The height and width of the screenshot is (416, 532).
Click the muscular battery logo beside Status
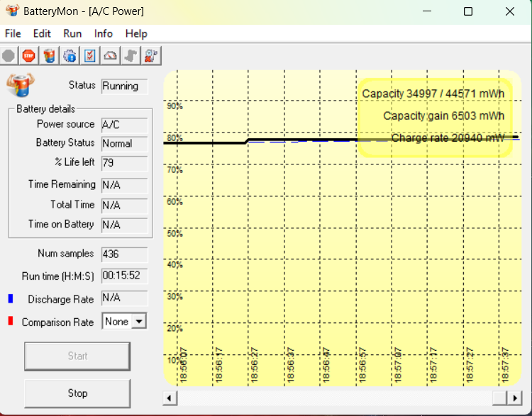tap(21, 84)
